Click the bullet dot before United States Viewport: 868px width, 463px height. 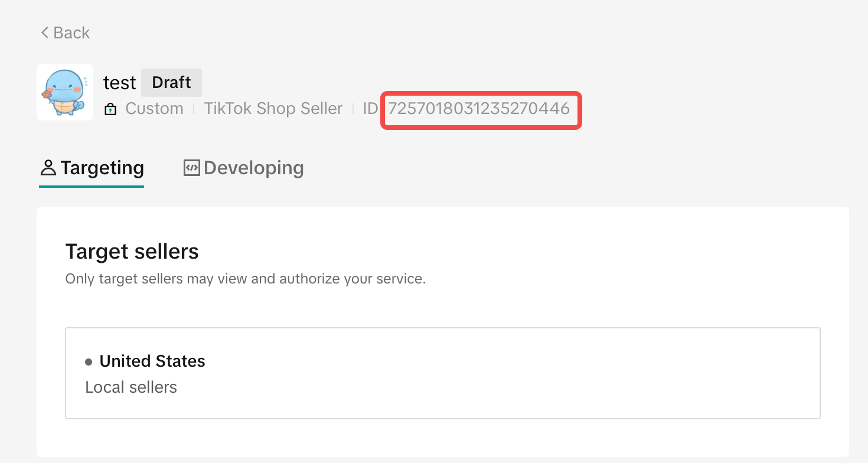click(x=89, y=361)
